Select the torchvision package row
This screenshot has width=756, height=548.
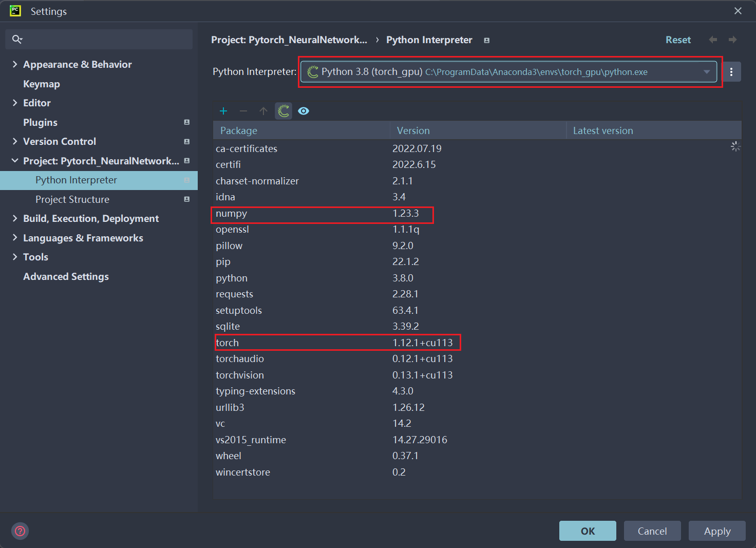477,375
